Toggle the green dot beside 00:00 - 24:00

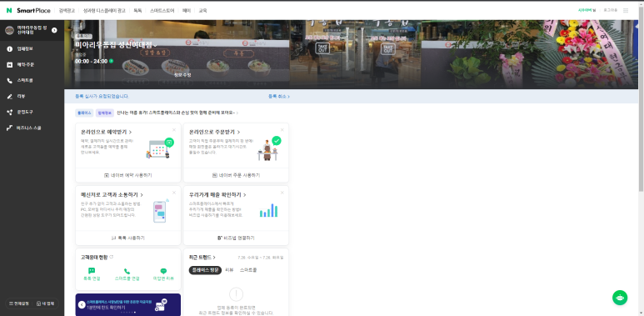112,61
